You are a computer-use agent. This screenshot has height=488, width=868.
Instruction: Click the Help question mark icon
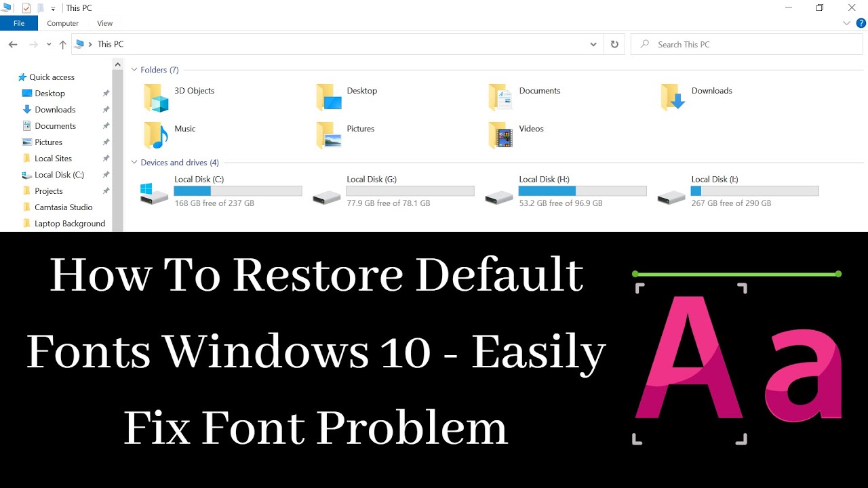pyautogui.click(x=860, y=23)
